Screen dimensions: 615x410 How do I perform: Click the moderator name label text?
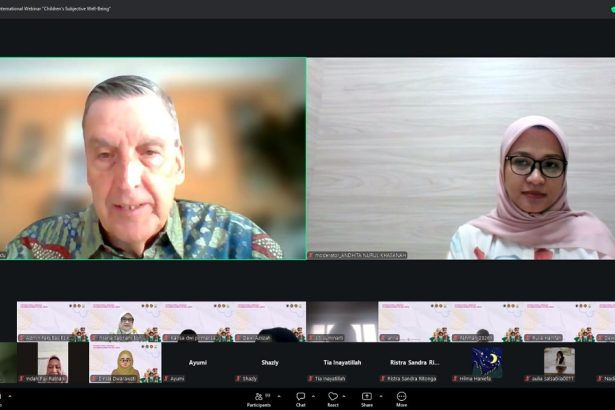[361, 255]
